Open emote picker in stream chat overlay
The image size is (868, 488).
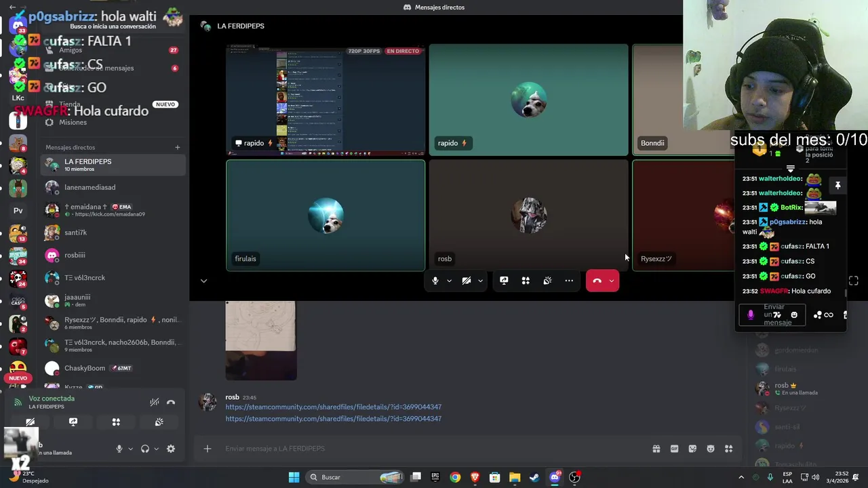click(794, 315)
